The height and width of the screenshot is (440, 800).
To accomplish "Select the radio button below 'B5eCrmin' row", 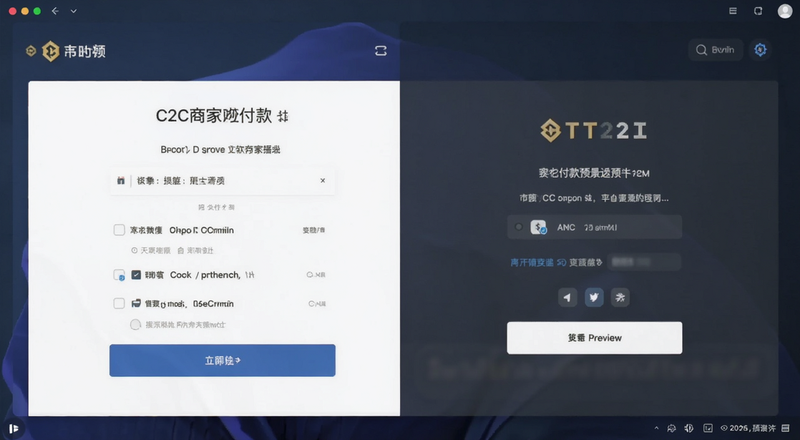I will pos(135,325).
